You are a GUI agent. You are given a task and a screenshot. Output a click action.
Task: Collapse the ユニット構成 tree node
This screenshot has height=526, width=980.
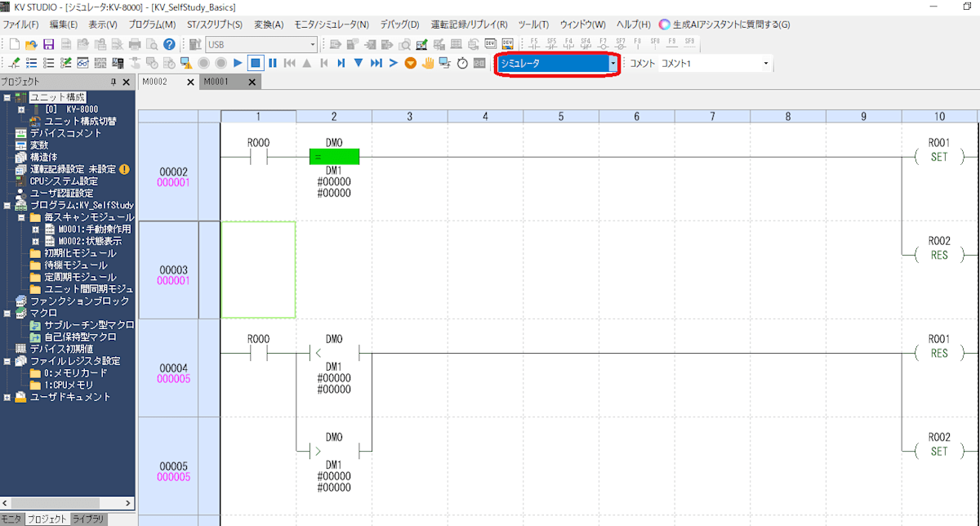[7, 97]
